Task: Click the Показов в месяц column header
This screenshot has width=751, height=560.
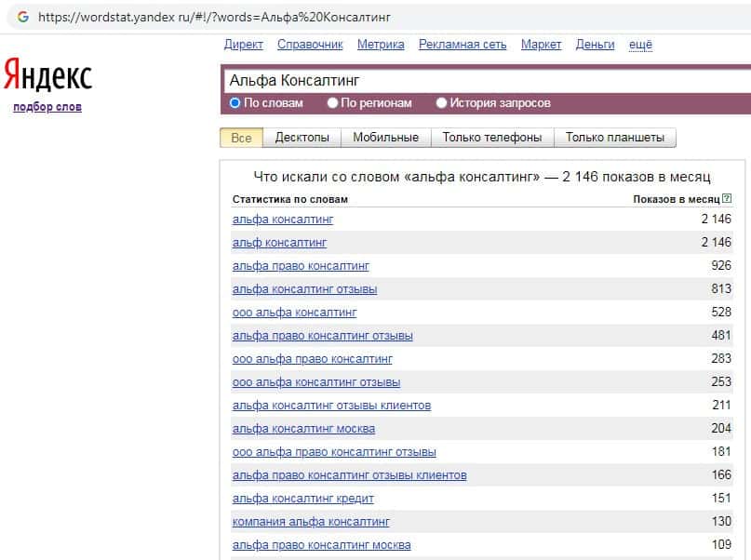Action: click(677, 199)
